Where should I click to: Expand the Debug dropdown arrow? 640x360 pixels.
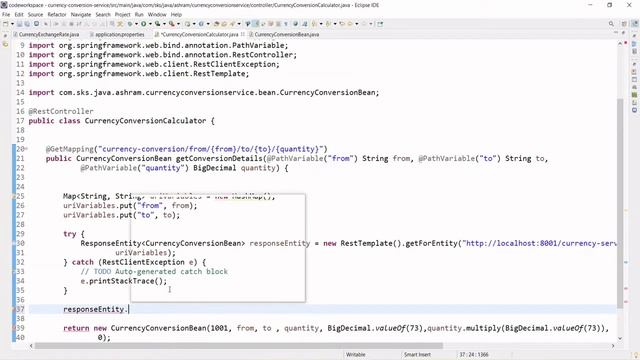pyautogui.click(x=136, y=24)
